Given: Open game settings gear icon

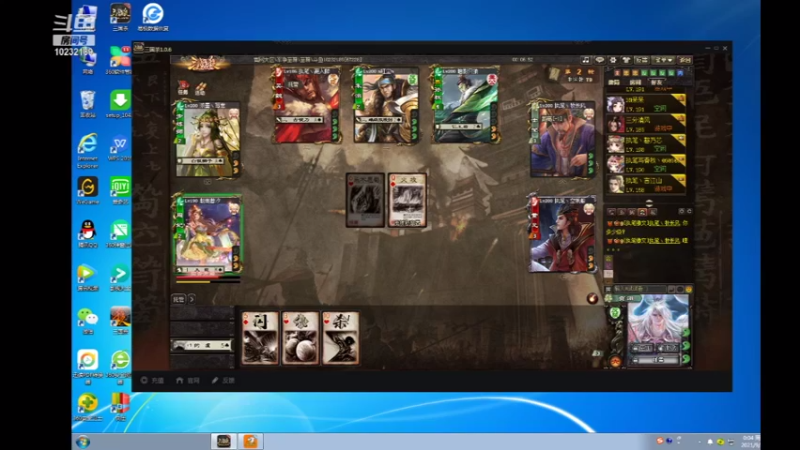Looking at the screenshot, I should click(613, 60).
